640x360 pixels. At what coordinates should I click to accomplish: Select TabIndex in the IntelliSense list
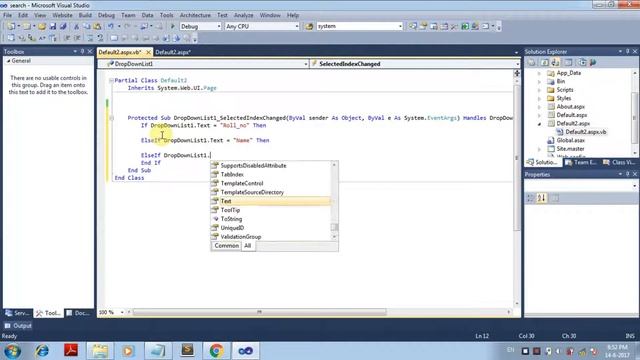pyautogui.click(x=271, y=175)
